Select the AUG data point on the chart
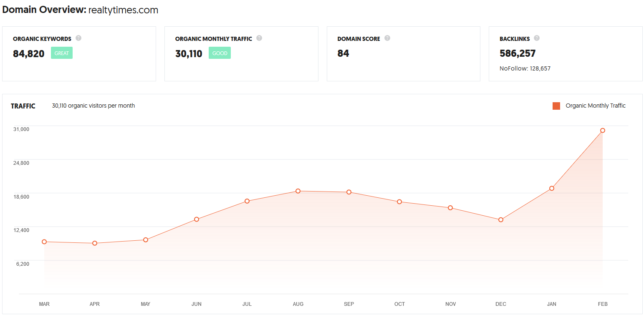Screen dimensions: 644x315 pyautogui.click(x=298, y=191)
